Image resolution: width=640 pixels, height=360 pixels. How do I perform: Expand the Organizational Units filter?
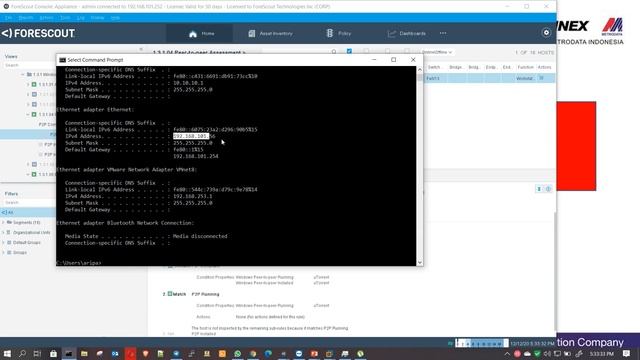coord(3,233)
